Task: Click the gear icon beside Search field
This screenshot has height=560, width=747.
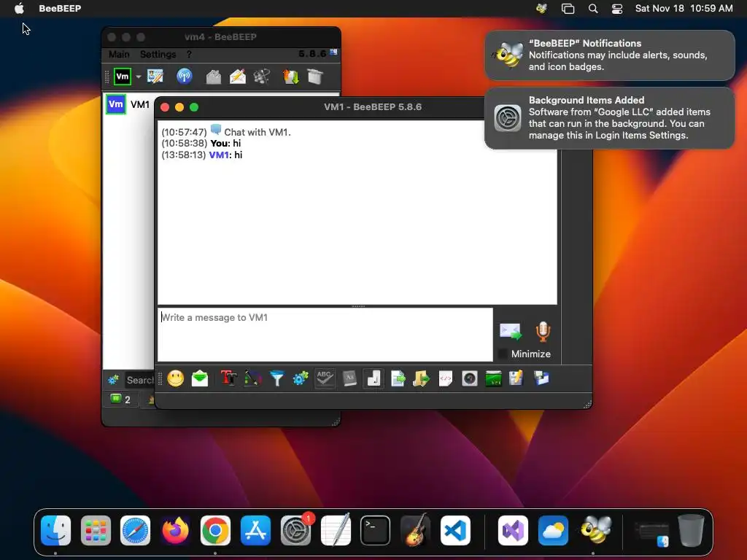Action: [113, 380]
